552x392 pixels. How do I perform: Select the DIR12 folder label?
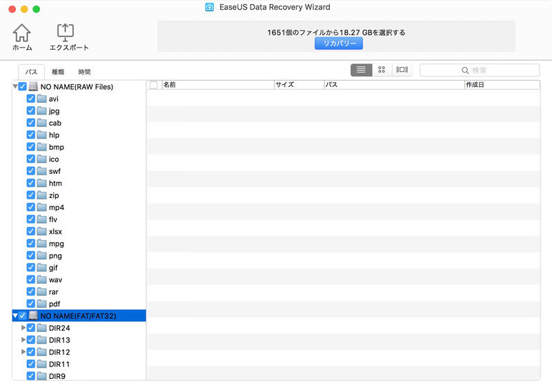coord(59,352)
